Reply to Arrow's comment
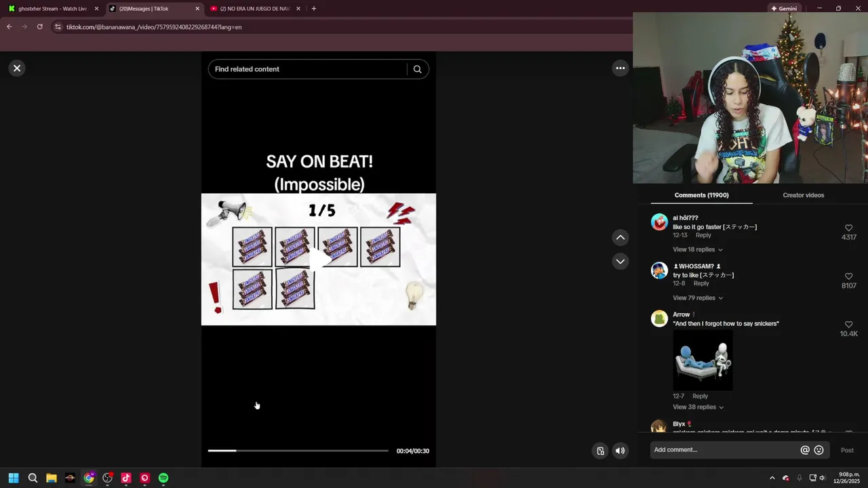Image resolution: width=868 pixels, height=488 pixels. point(700,396)
